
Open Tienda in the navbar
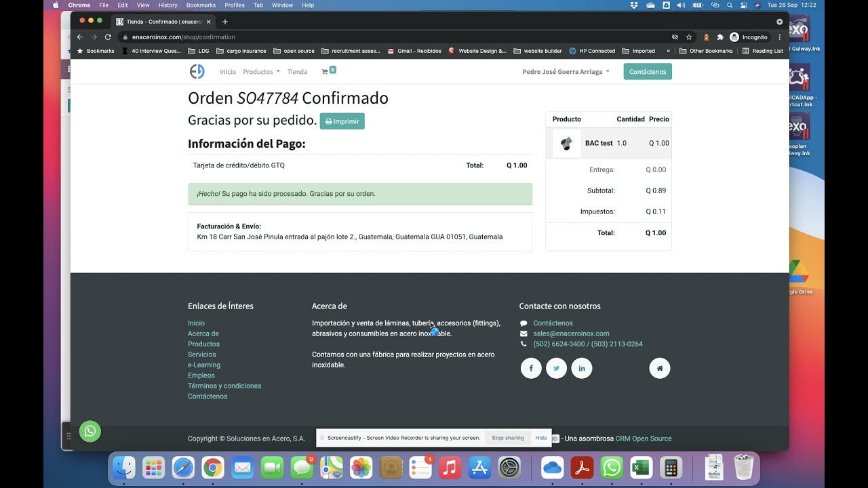click(297, 72)
